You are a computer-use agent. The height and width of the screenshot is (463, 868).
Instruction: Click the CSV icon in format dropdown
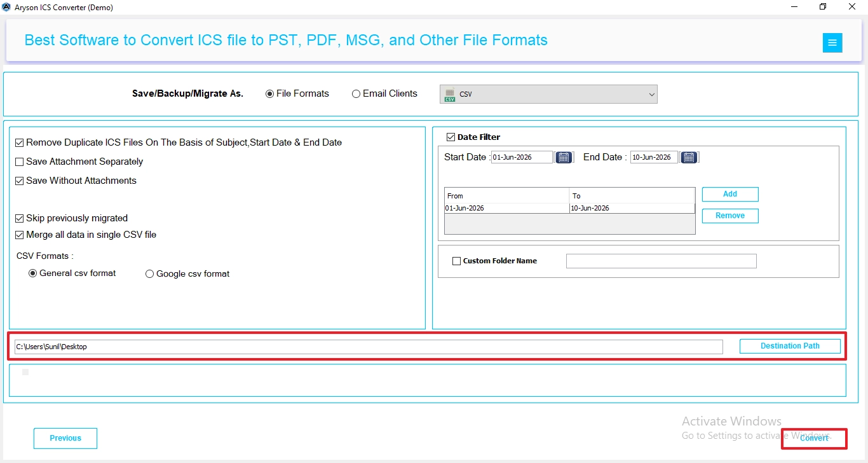click(450, 94)
